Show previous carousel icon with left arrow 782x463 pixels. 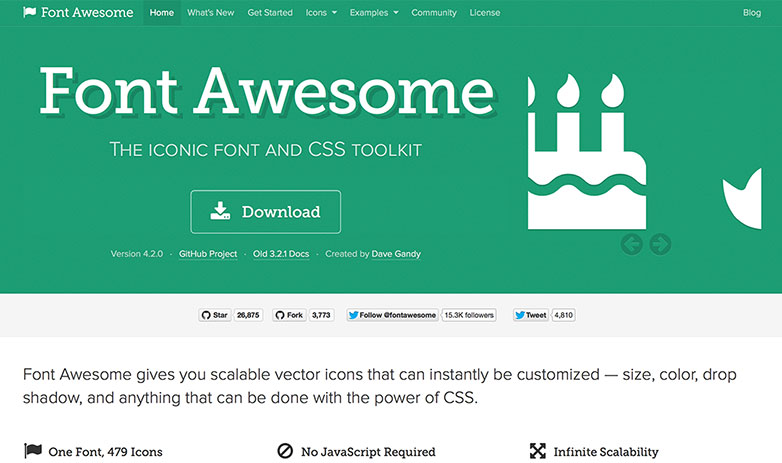click(x=631, y=244)
